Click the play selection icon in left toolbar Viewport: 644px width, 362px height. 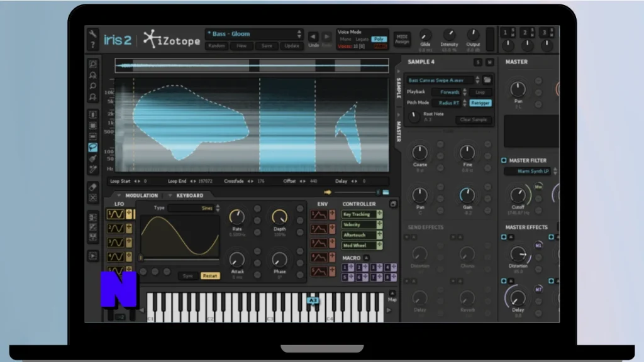pos(93,256)
